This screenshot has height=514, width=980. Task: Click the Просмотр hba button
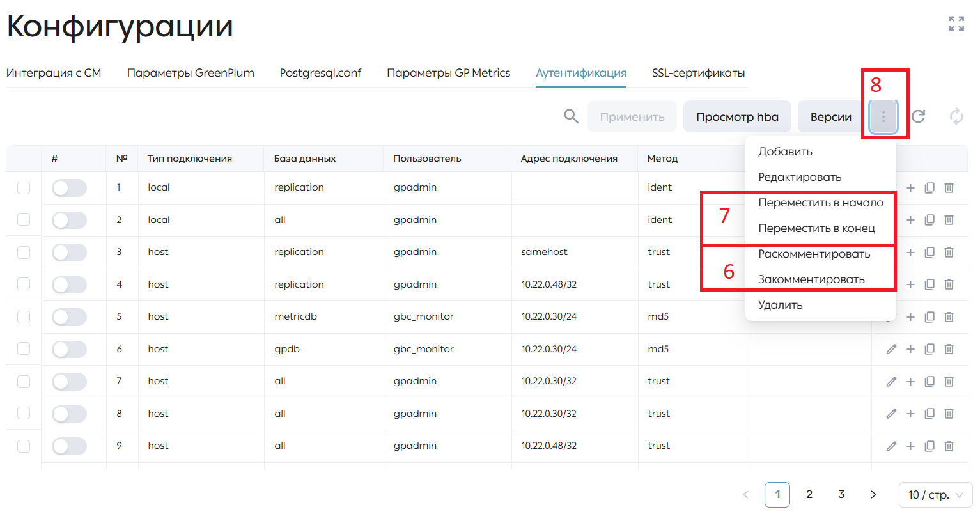tap(737, 117)
